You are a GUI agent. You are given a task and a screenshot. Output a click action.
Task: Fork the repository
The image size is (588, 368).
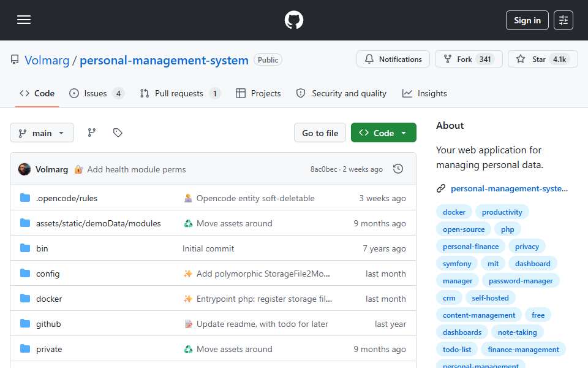click(469, 59)
